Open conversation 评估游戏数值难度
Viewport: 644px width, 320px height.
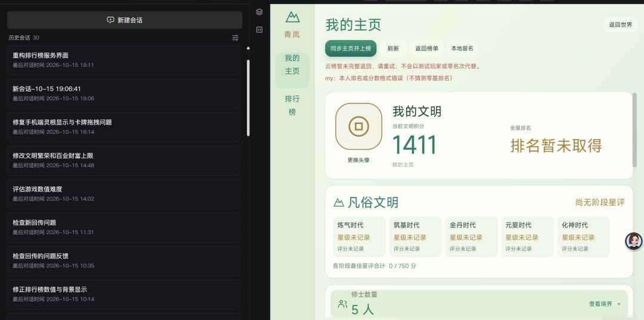click(x=123, y=193)
